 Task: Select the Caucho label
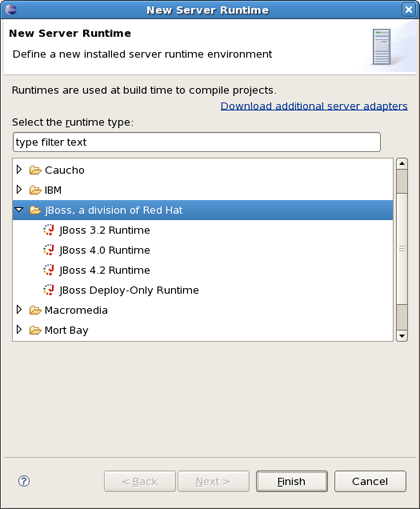[64, 170]
